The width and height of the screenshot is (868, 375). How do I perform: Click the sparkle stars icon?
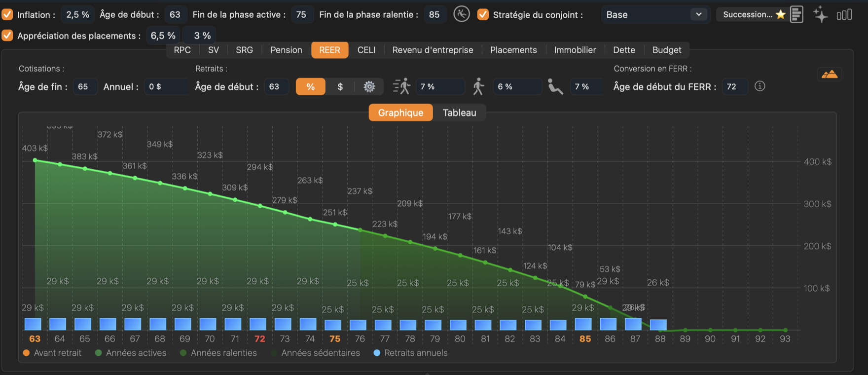[821, 14]
